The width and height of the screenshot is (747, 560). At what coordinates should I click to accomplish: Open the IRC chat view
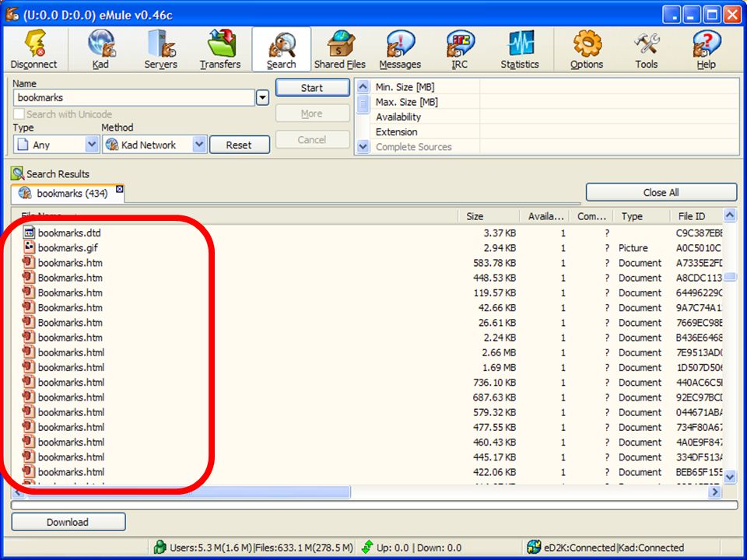[459, 50]
